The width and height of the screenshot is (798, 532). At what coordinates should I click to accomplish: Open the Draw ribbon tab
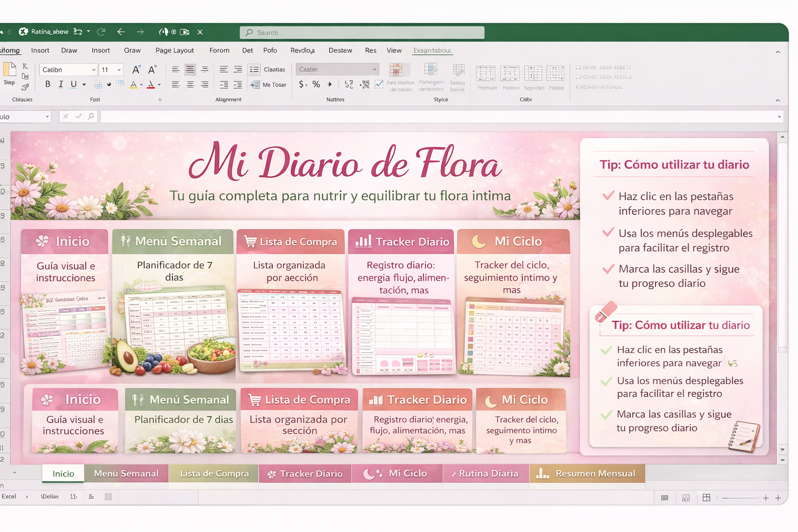click(x=69, y=50)
